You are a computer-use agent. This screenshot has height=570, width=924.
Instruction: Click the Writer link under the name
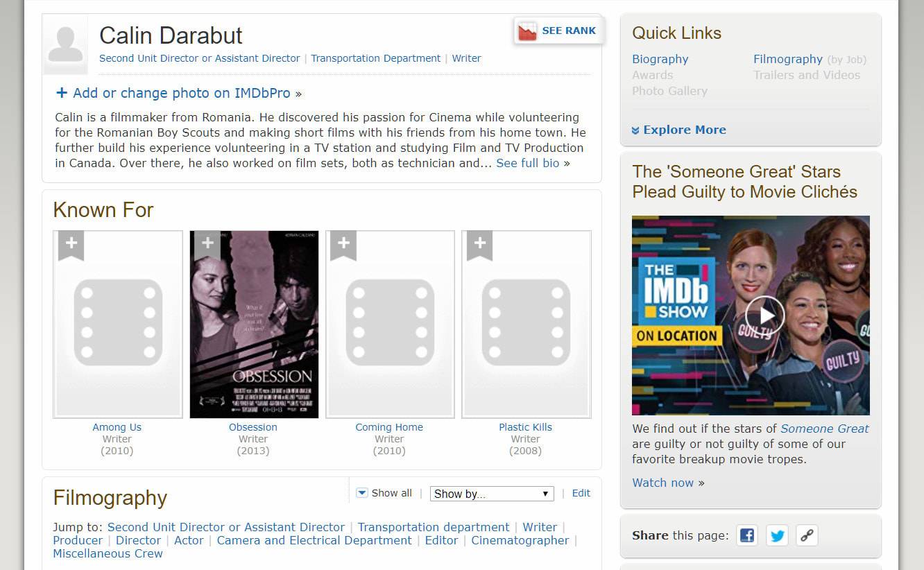tap(467, 58)
